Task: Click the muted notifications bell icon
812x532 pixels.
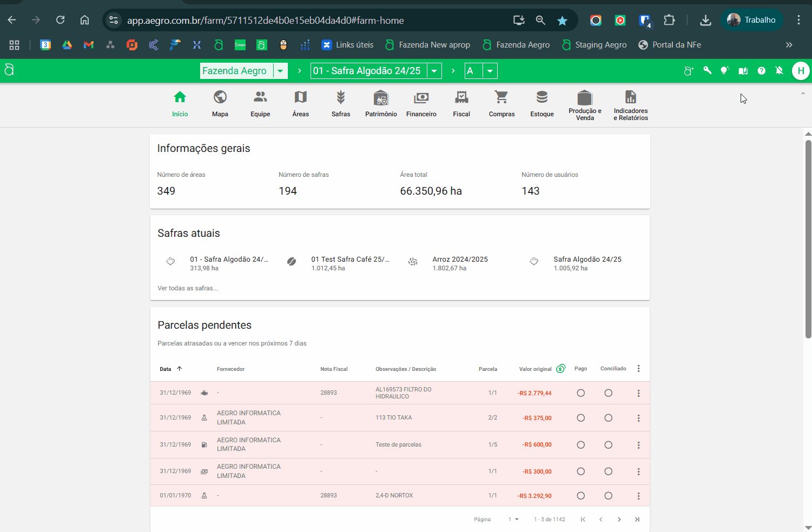Action: [779, 71]
